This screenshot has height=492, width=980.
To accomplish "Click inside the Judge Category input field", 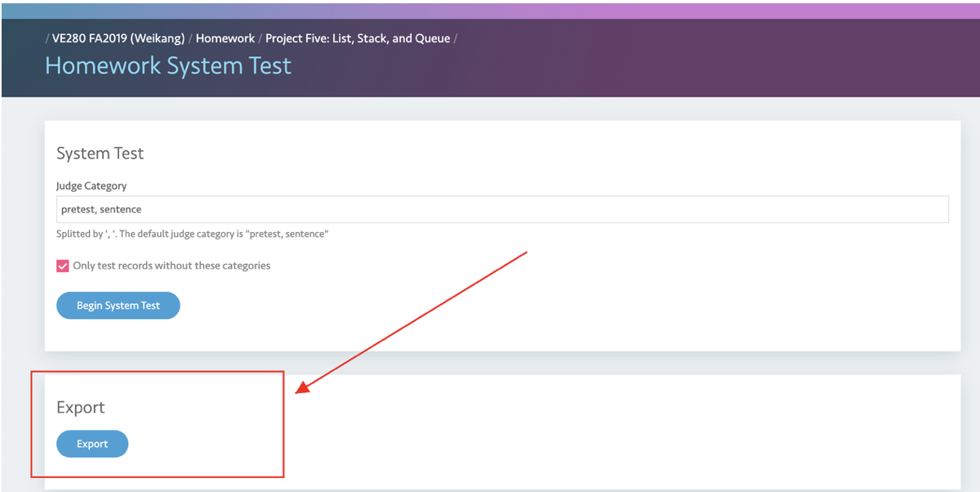I will (327, 209).
